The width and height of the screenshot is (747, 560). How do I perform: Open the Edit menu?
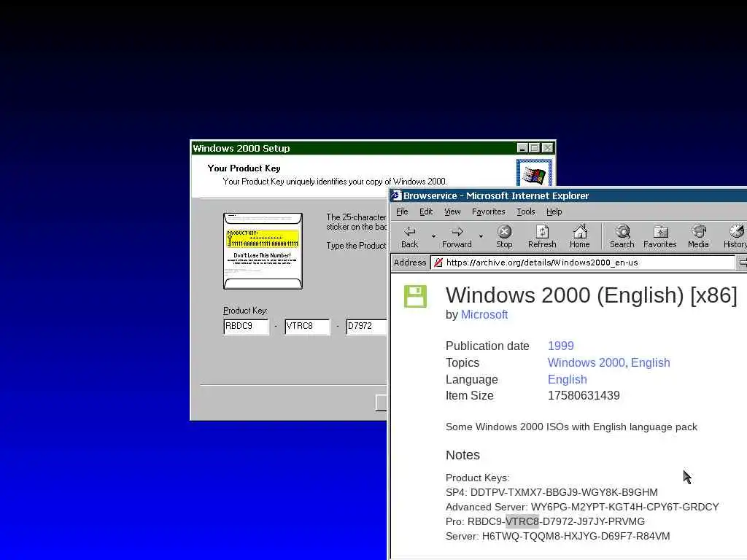(x=426, y=211)
